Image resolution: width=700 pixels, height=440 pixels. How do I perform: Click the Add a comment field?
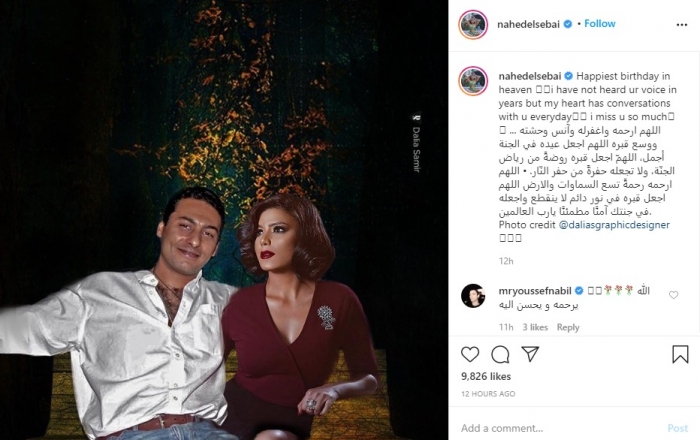coord(560,428)
